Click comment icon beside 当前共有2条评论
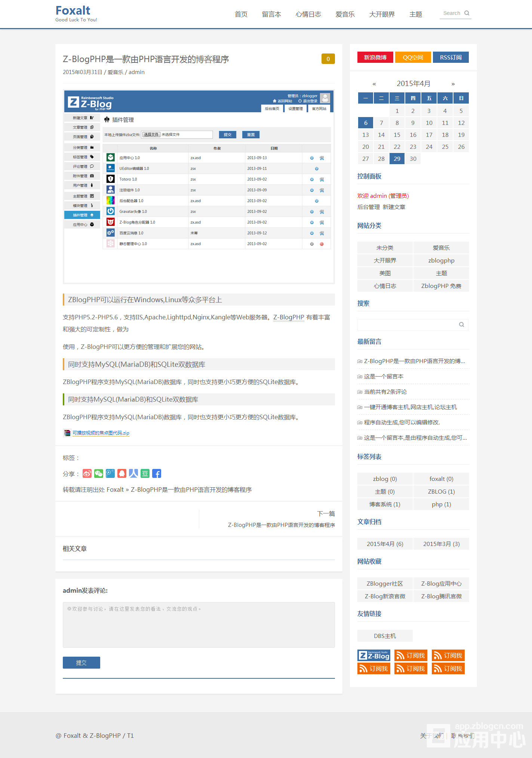The height and width of the screenshot is (758, 532). (360, 392)
